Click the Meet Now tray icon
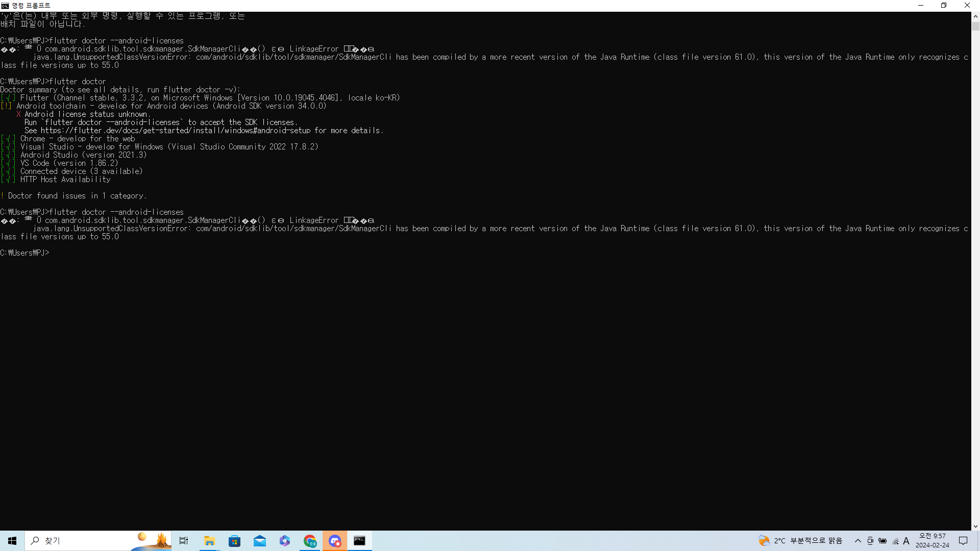980x551 pixels. 870,541
